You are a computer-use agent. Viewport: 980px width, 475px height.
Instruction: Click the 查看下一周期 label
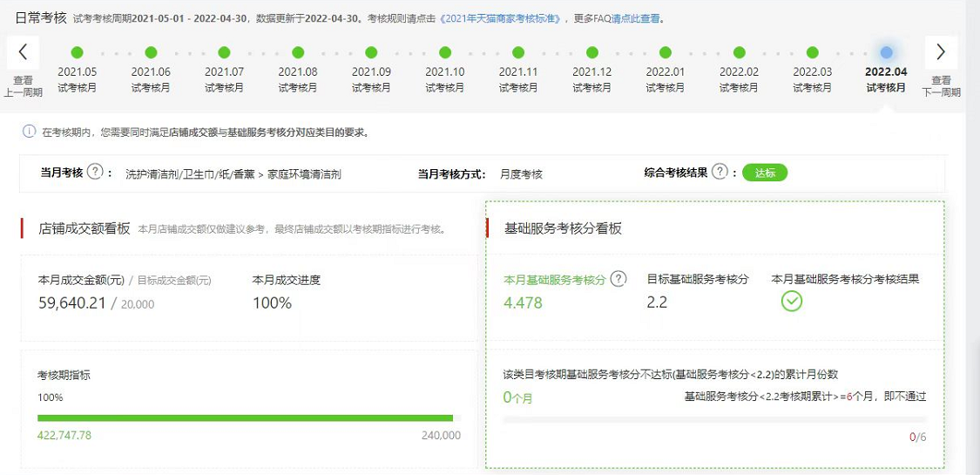941,87
